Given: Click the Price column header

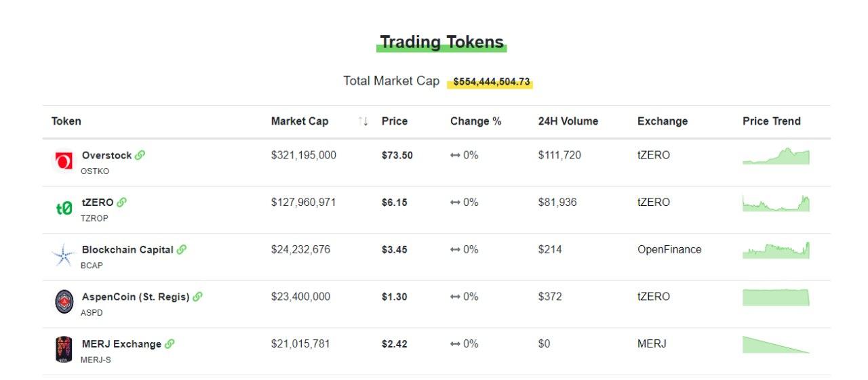Looking at the screenshot, I should (395, 121).
